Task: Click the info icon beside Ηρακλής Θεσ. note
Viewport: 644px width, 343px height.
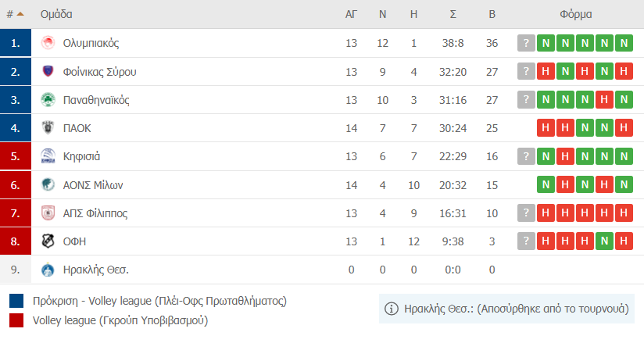Action: (x=392, y=309)
